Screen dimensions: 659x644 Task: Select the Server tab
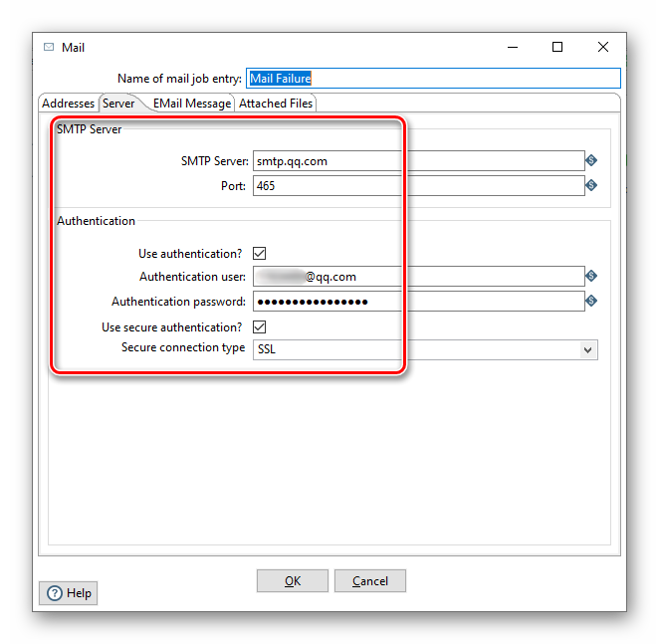point(118,104)
